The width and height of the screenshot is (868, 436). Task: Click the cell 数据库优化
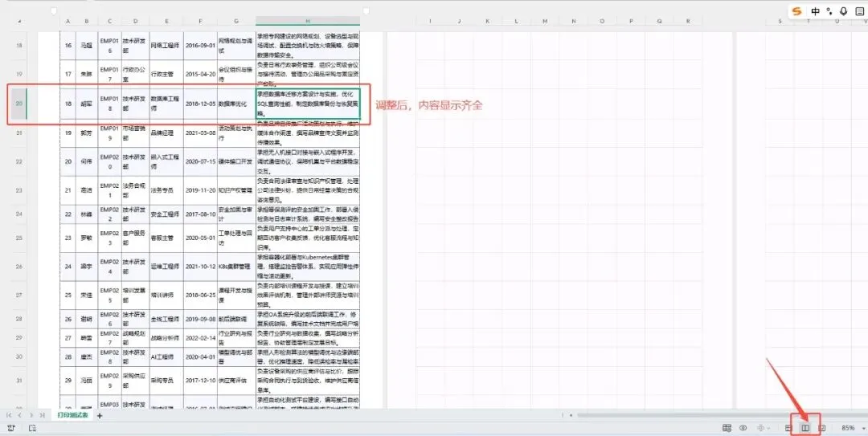tap(236, 104)
